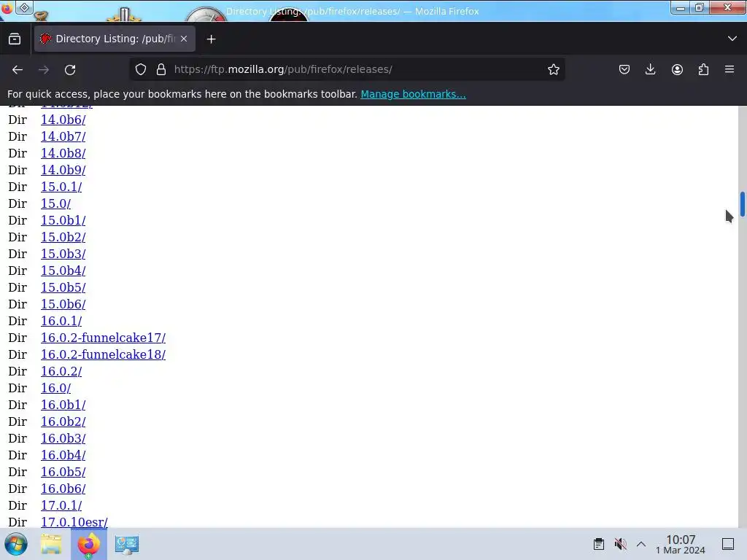Open the 16.0.2/ directory
Screen dimensions: 747x560
point(61,371)
